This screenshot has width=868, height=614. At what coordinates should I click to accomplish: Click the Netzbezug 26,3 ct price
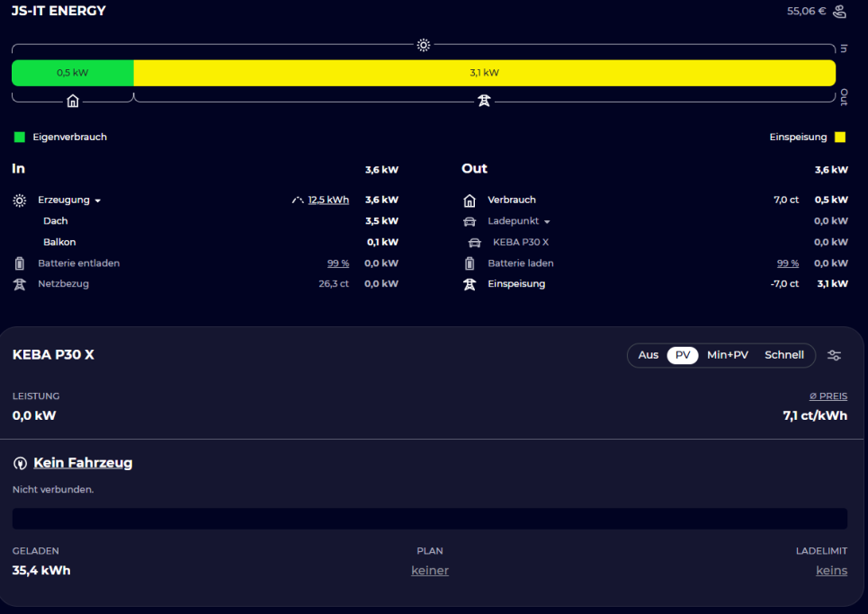pyautogui.click(x=333, y=284)
